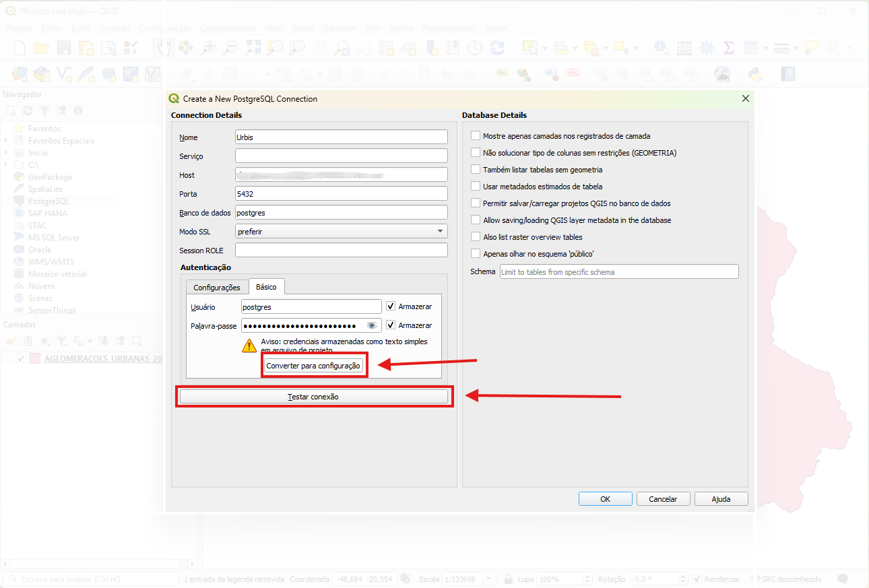This screenshot has width=869, height=588.
Task: Click the Identify Features info tool
Action: coord(662,48)
